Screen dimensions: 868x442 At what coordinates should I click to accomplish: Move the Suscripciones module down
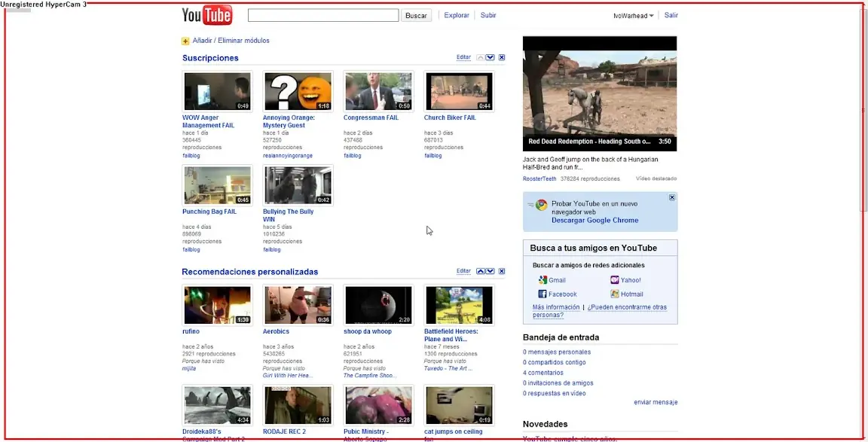[491, 58]
